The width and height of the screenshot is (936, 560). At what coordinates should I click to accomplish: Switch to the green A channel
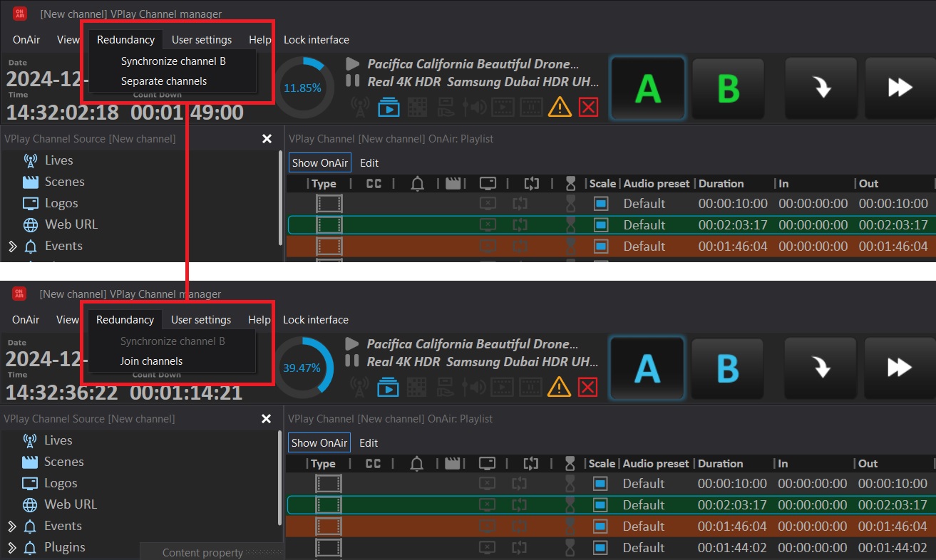coord(648,88)
